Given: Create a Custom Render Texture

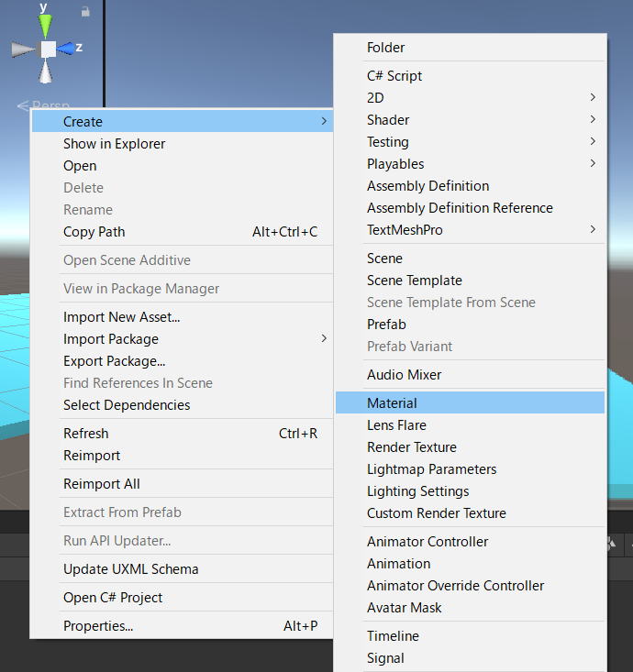Looking at the screenshot, I should click(470, 513).
